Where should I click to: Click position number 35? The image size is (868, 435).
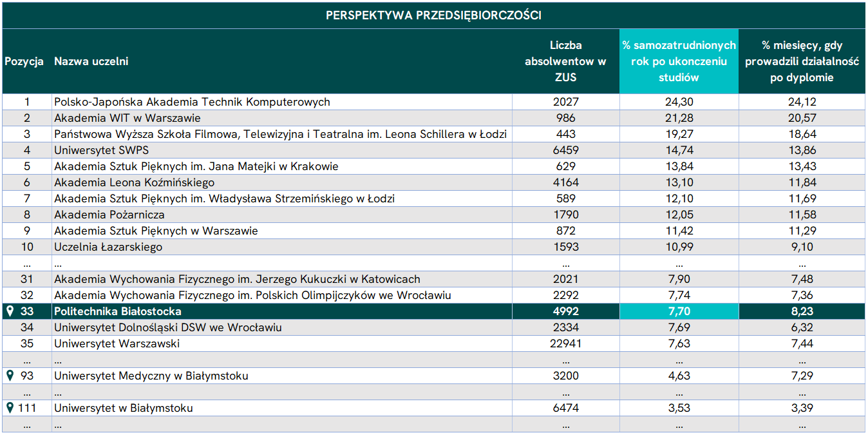click(27, 343)
